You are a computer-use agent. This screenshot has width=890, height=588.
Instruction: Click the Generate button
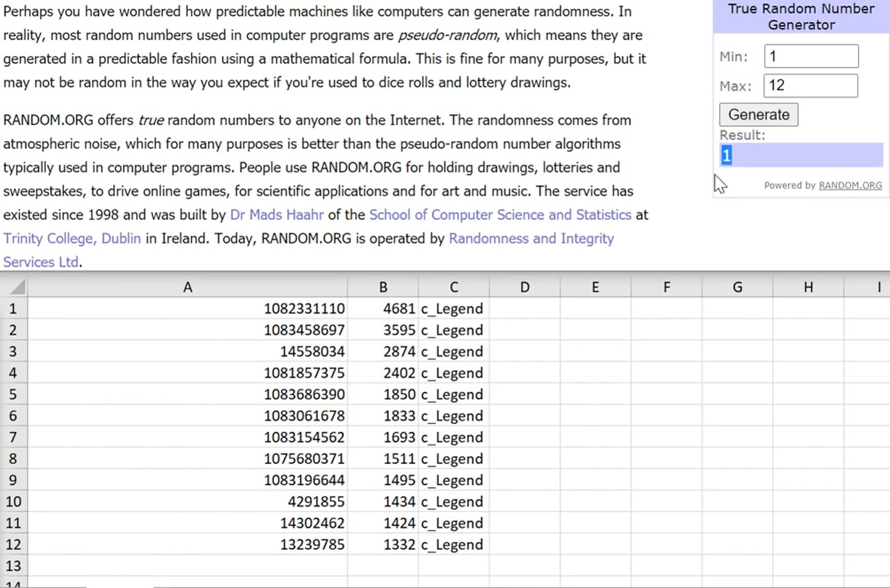(758, 115)
